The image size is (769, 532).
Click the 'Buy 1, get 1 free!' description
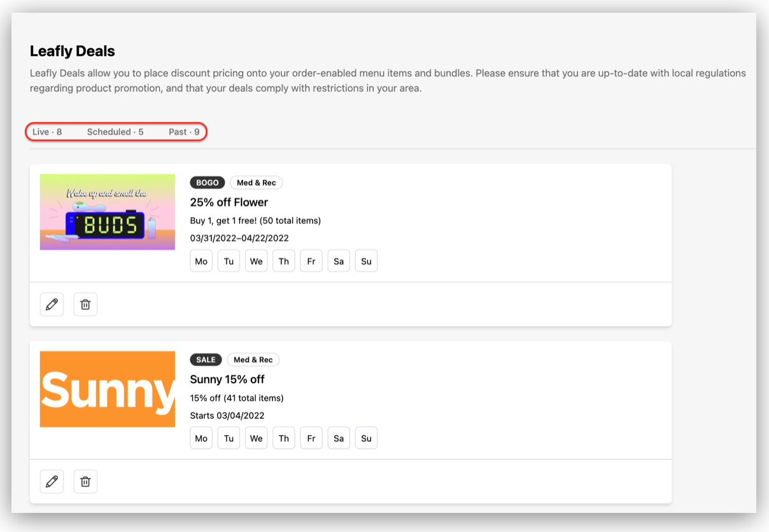pyautogui.click(x=255, y=221)
